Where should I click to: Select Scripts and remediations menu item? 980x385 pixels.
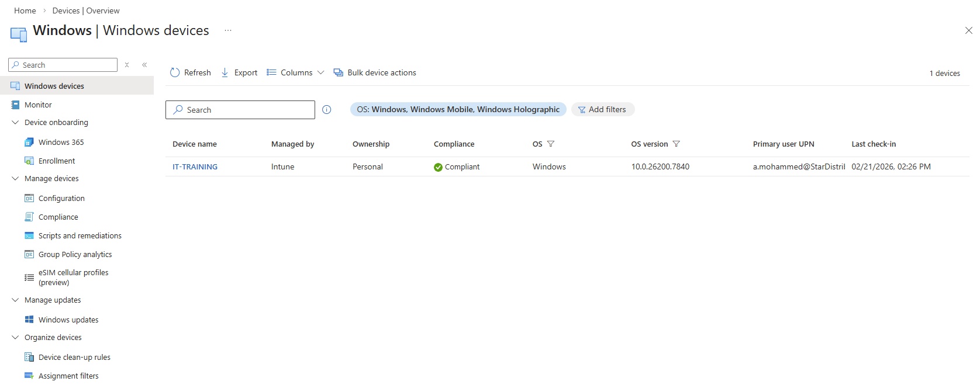click(x=80, y=235)
